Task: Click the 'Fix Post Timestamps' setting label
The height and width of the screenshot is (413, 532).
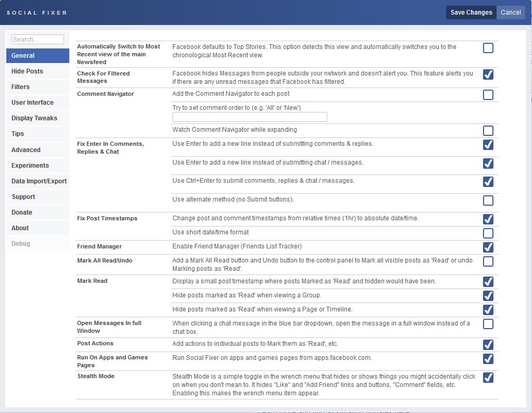Action: pos(107,218)
